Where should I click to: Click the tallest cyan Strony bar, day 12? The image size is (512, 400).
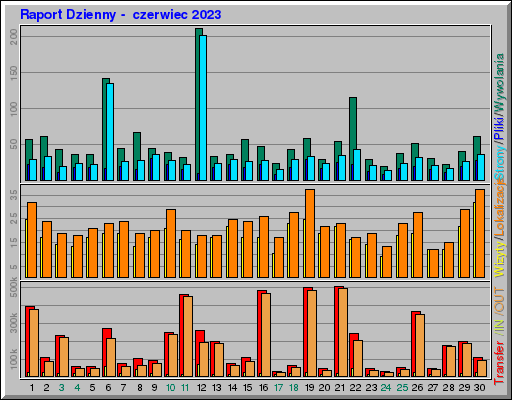tap(203, 108)
